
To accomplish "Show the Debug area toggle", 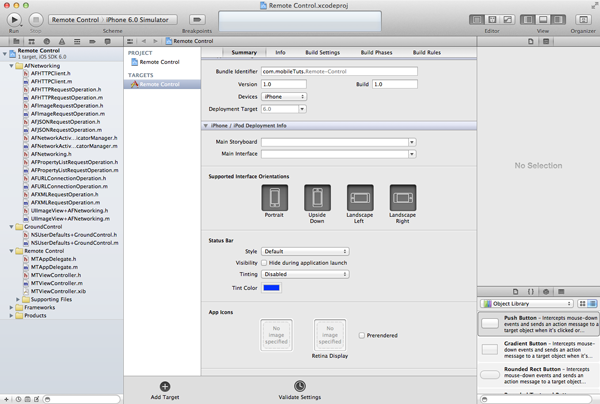I will point(543,20).
